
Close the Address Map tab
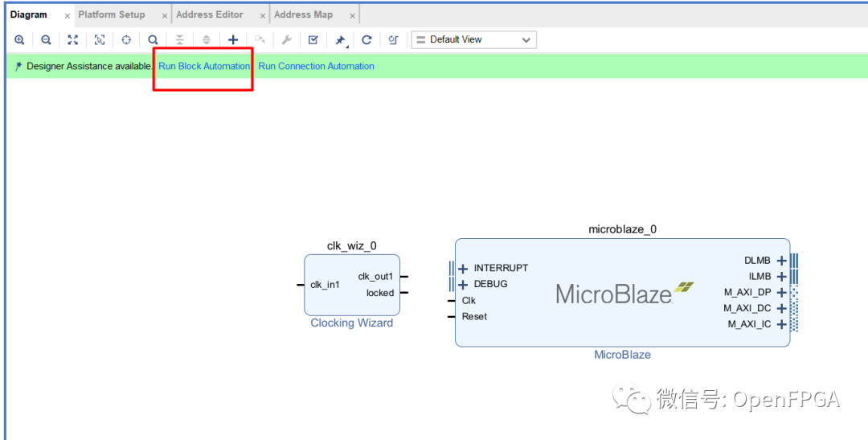pyautogui.click(x=352, y=16)
